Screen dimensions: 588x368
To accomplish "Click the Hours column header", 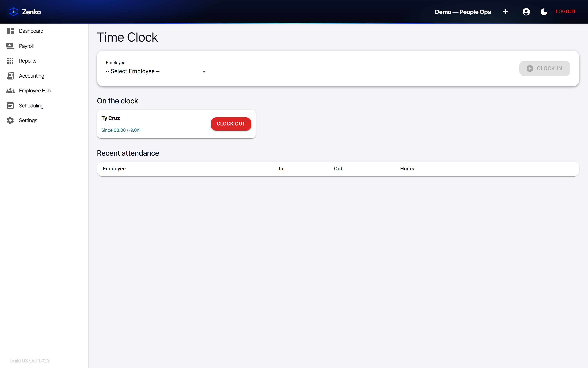I will coord(407,169).
